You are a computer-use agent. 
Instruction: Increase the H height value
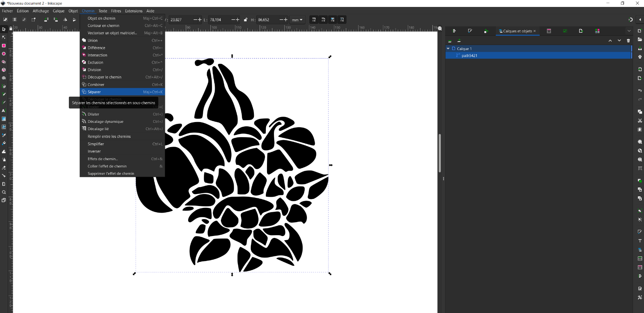click(286, 20)
